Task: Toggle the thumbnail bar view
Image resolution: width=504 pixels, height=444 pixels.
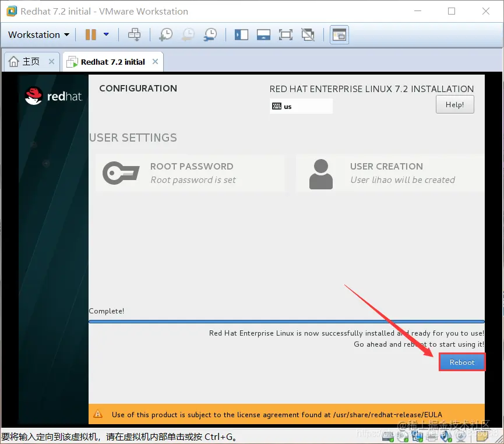Action: pos(263,34)
